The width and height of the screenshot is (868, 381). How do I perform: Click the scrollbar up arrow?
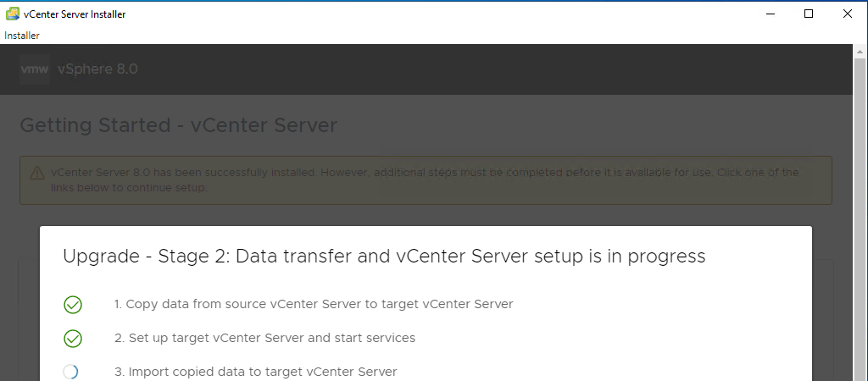tap(860, 52)
